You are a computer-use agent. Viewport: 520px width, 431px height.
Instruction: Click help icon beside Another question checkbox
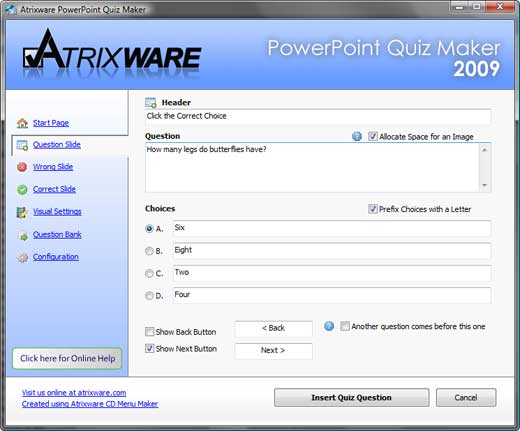[329, 326]
